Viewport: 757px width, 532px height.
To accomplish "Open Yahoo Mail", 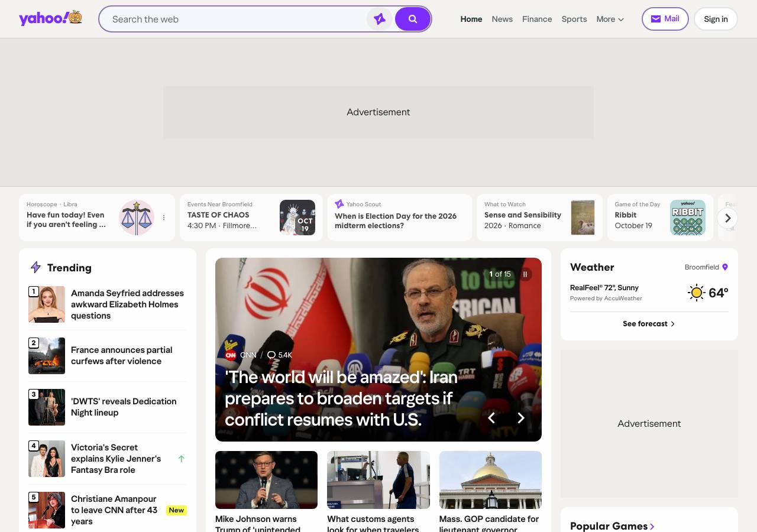I will click(665, 19).
